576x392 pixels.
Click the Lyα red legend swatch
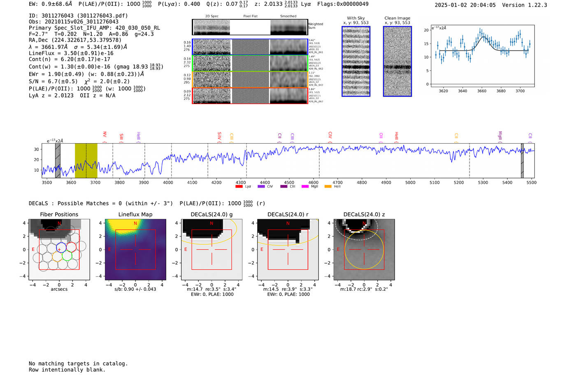click(239, 187)
